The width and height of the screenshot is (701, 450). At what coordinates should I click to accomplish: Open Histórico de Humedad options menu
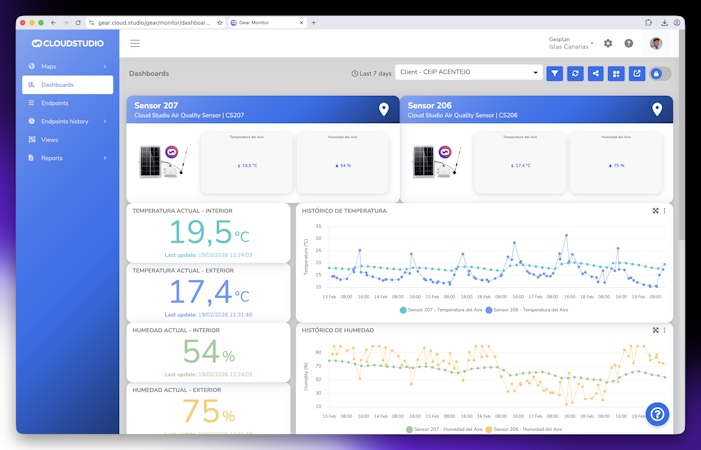click(x=664, y=330)
